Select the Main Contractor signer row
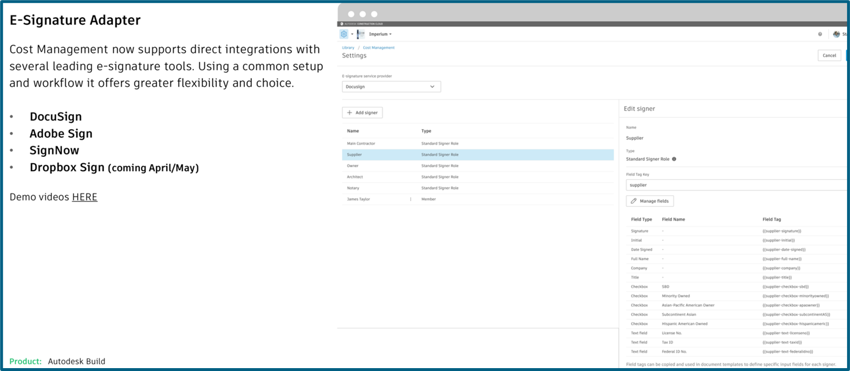Viewport: 850px width, 371px height. pyautogui.click(x=478, y=144)
